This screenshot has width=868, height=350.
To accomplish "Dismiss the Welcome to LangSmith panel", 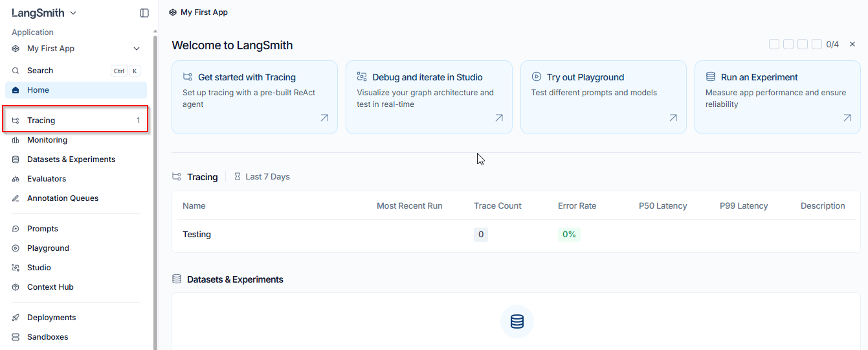I will pos(852,44).
